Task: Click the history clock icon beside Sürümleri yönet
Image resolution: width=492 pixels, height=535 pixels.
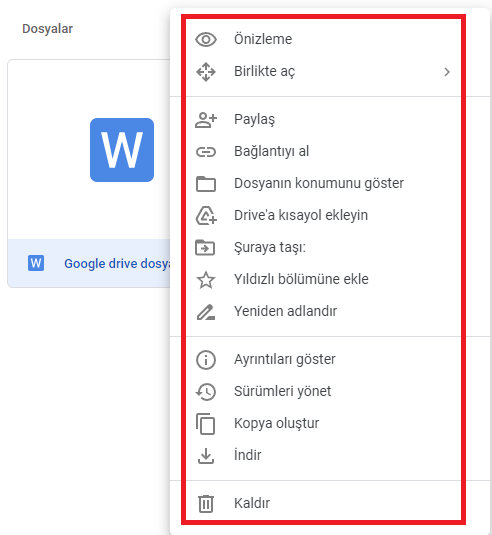Action: tap(206, 392)
